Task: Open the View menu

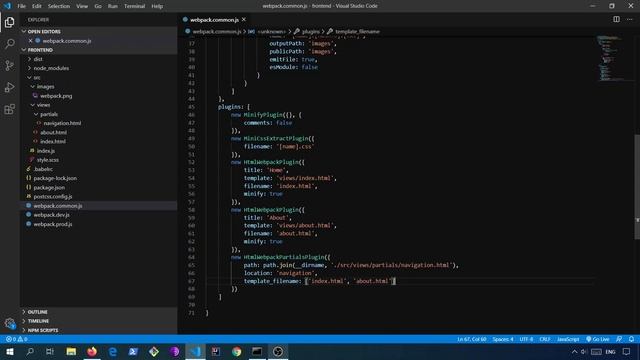Action: pyautogui.click(x=82, y=6)
